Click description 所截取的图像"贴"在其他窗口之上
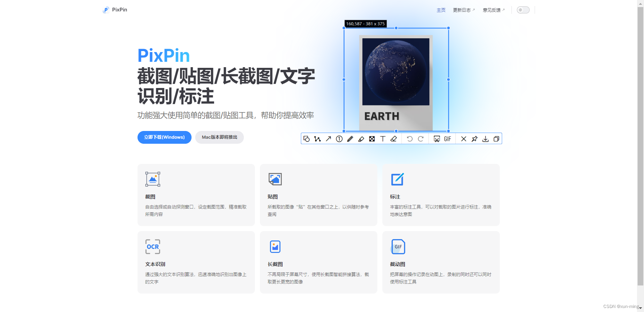The height and width of the screenshot is (312, 644). (318, 211)
